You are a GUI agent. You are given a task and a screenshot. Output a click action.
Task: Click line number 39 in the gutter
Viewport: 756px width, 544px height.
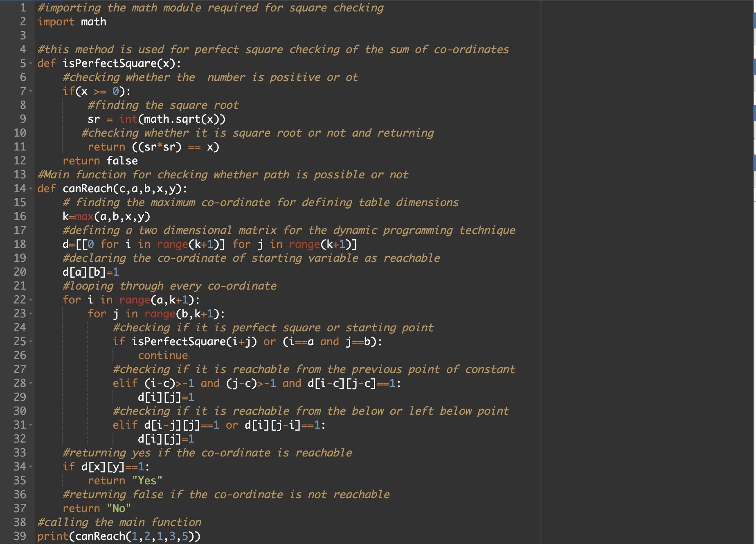(20, 536)
